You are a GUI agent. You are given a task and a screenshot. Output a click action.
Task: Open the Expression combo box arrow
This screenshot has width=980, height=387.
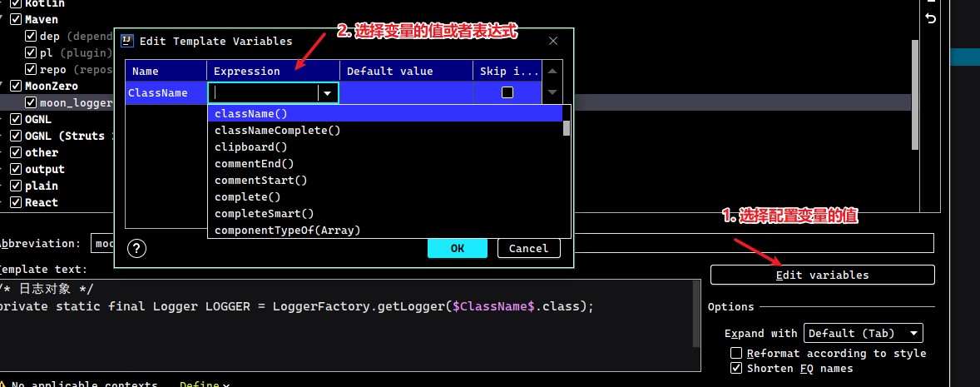pyautogui.click(x=328, y=93)
